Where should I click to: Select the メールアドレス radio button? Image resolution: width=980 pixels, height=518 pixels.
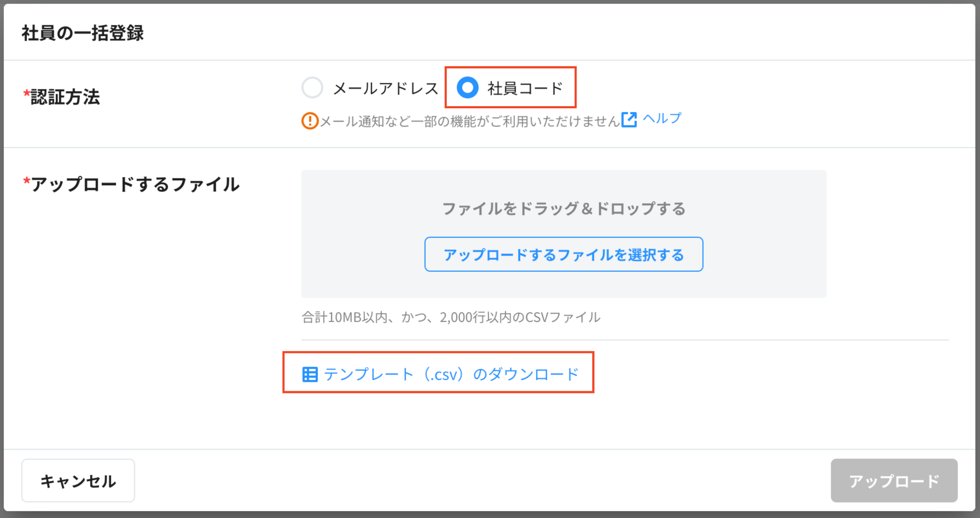[x=312, y=88]
